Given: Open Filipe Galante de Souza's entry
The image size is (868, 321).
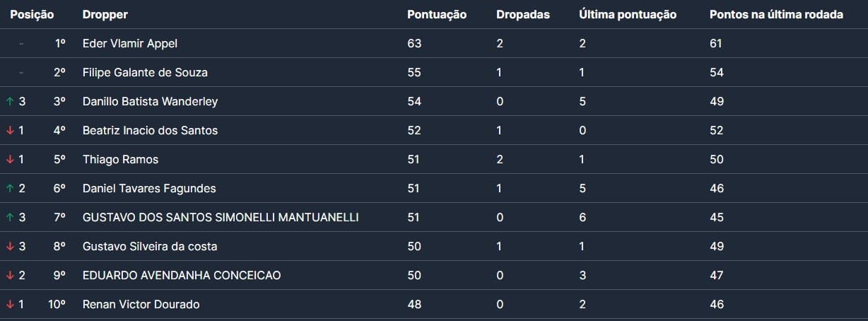Looking at the screenshot, I should [x=145, y=73].
